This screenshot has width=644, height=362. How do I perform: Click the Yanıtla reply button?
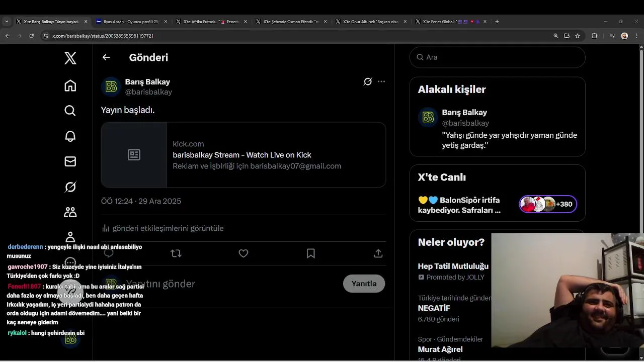point(364,284)
